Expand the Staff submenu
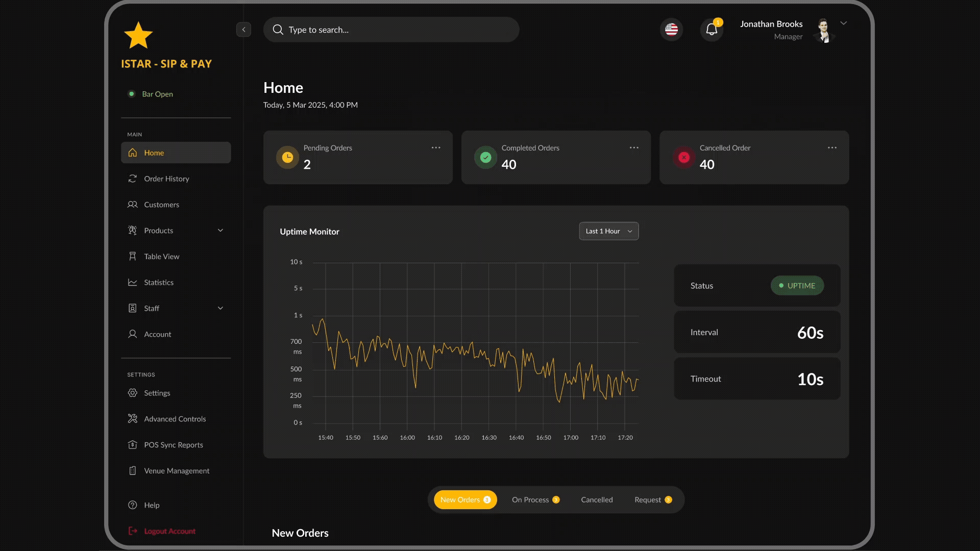 [x=220, y=308]
